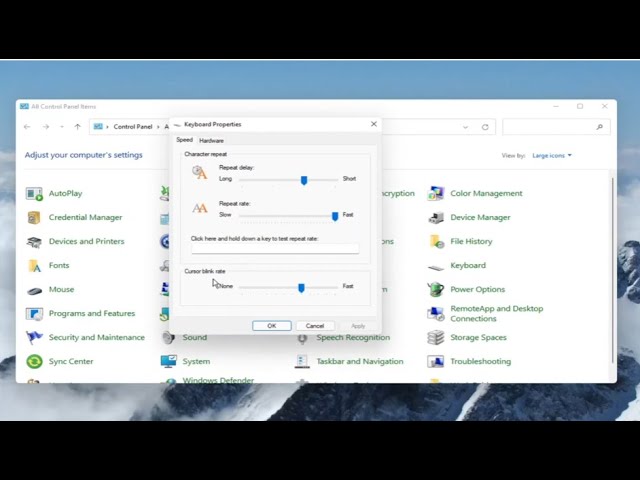Open the Taskbar and Navigation icon
This screenshot has height=480, width=640.
click(x=302, y=362)
